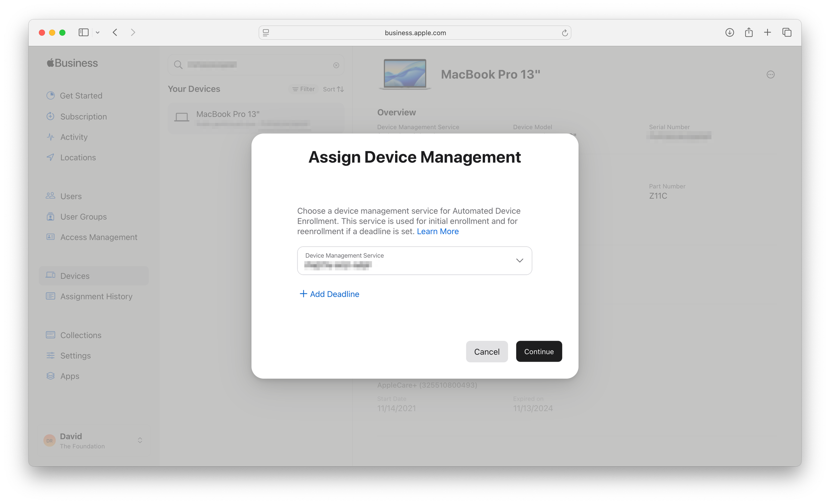830x504 pixels.
Task: Click the Expired on 11/13/2024 value
Action: [x=533, y=408]
